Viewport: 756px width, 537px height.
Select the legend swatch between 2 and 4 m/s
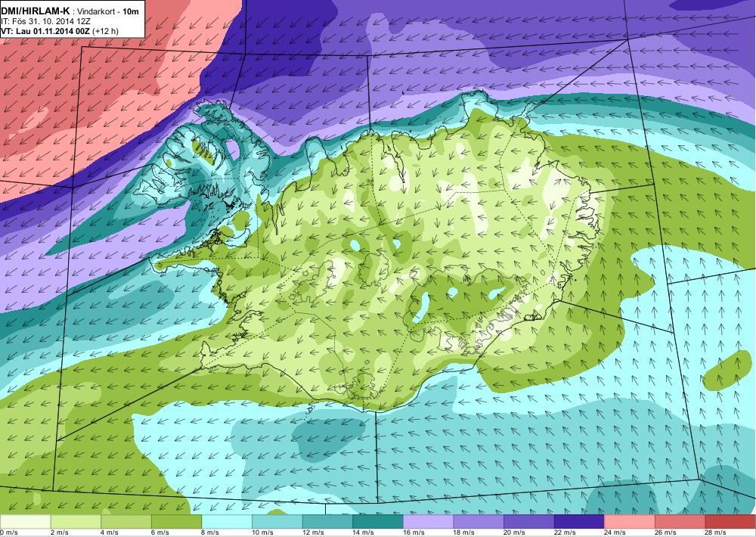tap(75, 522)
